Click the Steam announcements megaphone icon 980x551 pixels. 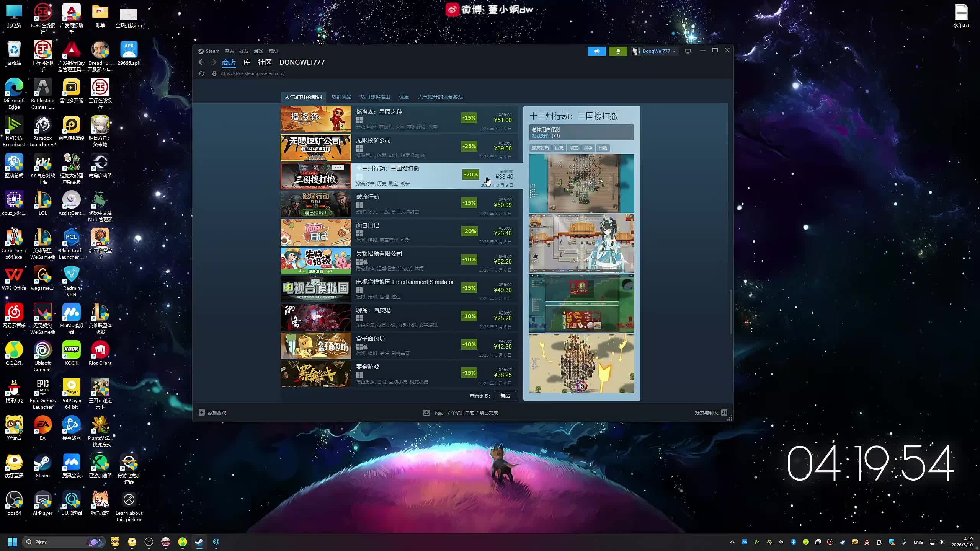[596, 51]
